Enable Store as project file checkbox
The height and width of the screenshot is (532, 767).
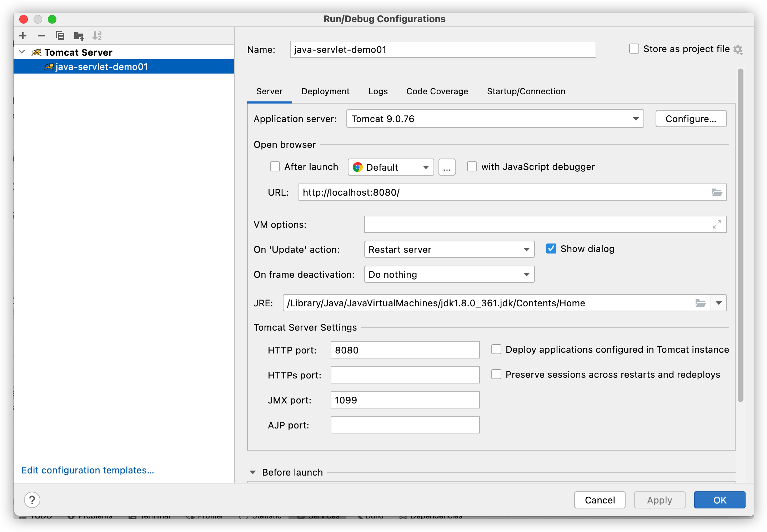point(634,49)
